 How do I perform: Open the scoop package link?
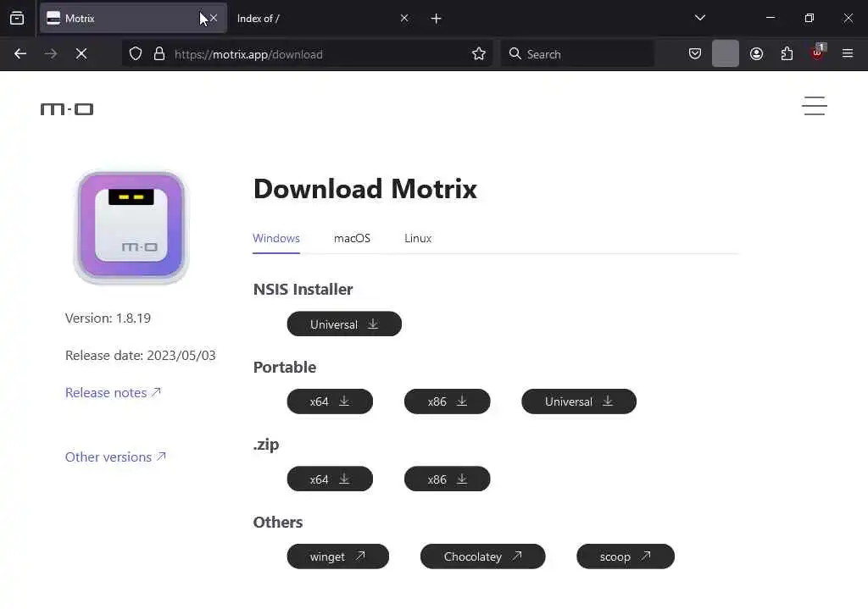tap(626, 556)
